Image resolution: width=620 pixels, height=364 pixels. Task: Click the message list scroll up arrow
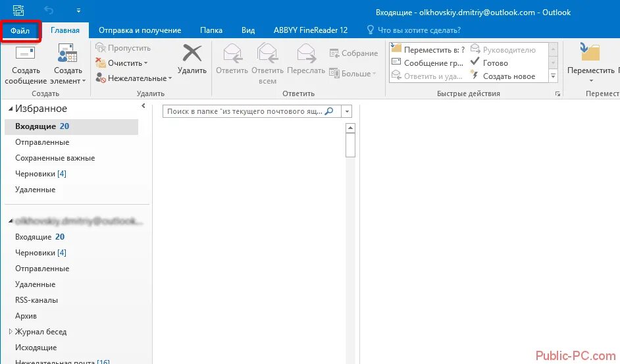tap(350, 128)
